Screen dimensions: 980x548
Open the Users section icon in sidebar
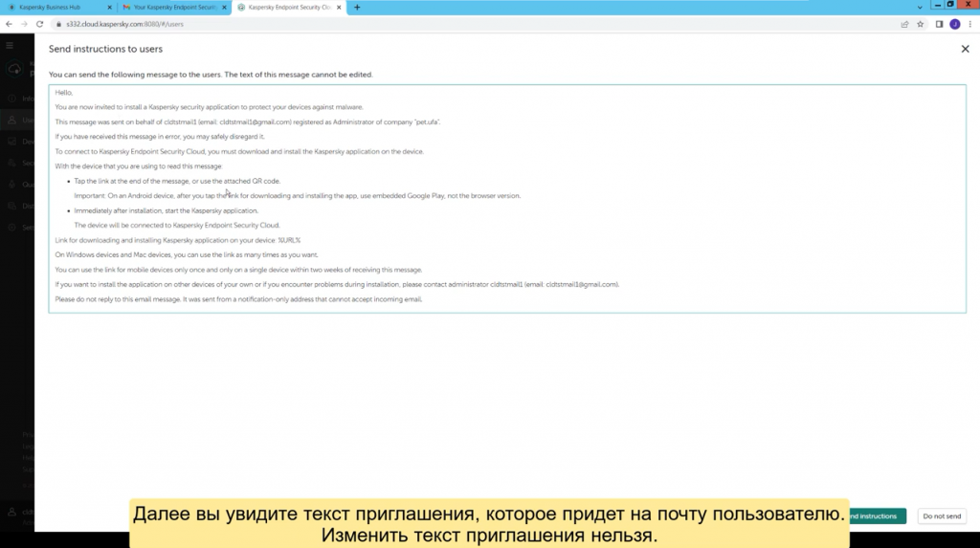point(11,120)
